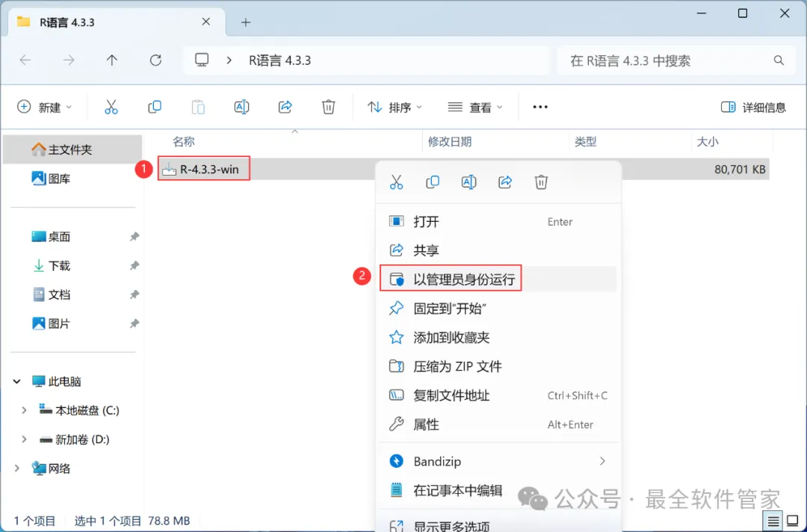
Task: Click the Delete trash icon in the toolbar
Action: point(328,107)
